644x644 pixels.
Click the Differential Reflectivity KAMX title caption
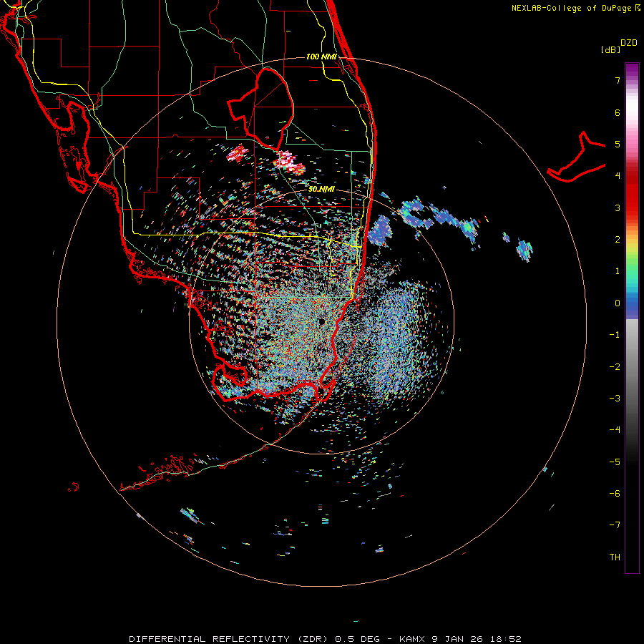tap(326, 639)
